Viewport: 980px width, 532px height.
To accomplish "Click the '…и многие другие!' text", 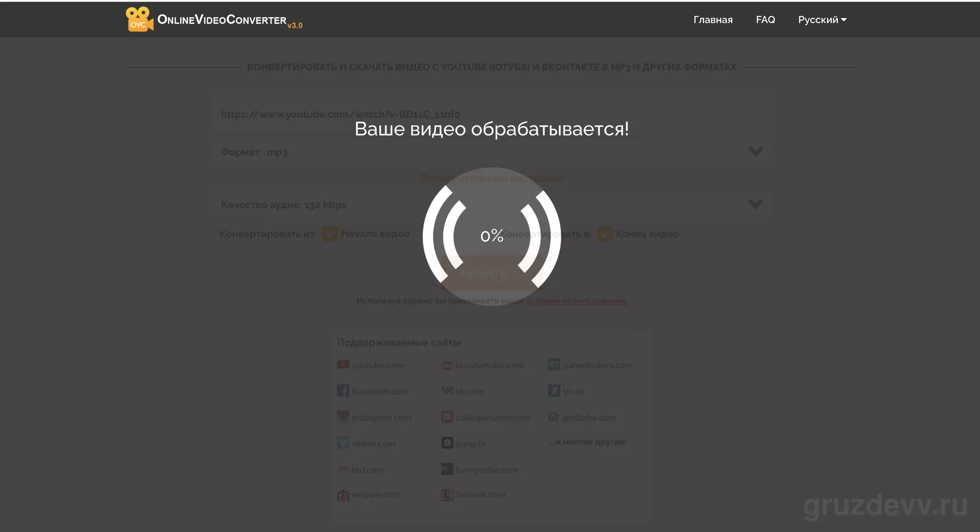I will click(x=587, y=442).
